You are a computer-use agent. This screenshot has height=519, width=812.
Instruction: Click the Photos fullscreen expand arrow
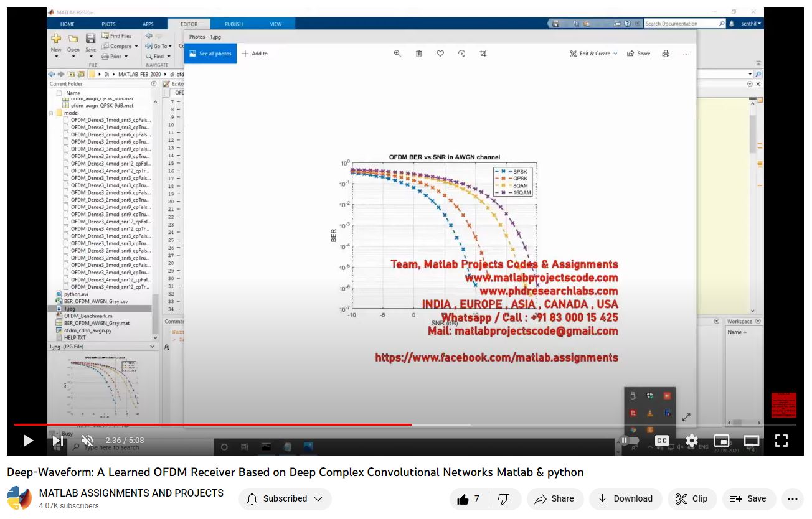coord(686,417)
